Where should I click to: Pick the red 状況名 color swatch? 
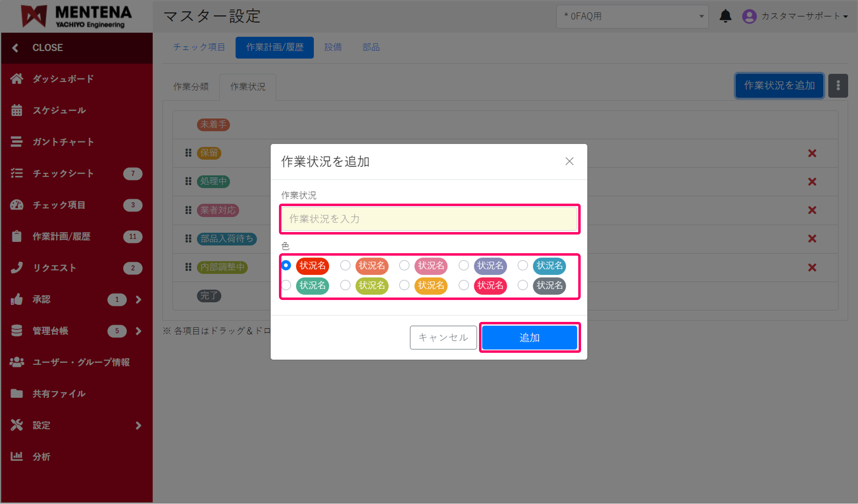click(x=312, y=266)
